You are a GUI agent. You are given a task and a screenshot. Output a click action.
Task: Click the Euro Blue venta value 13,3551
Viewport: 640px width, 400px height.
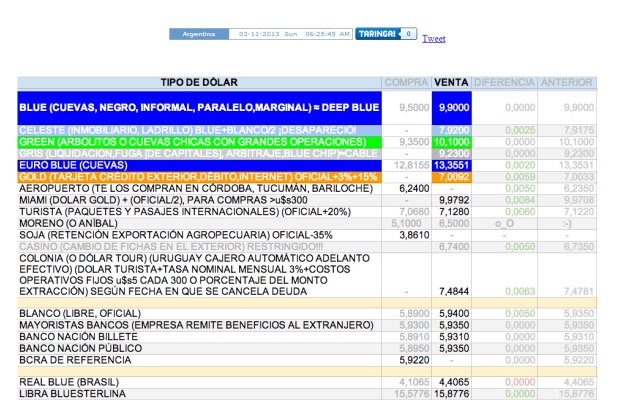point(452,165)
